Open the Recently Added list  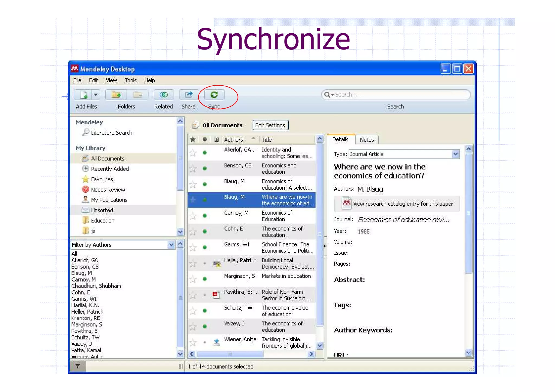tap(110, 169)
